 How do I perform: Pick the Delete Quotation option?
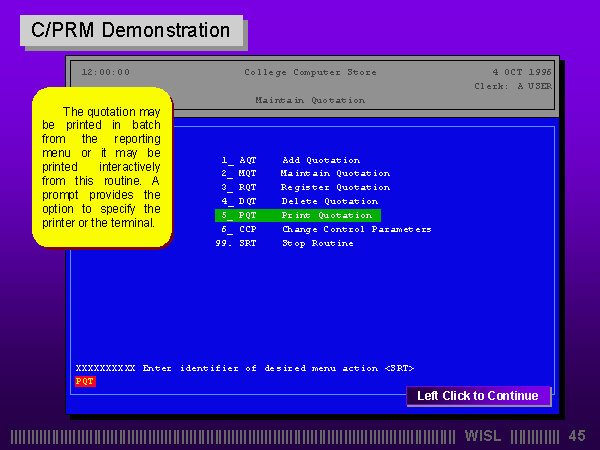click(327, 201)
